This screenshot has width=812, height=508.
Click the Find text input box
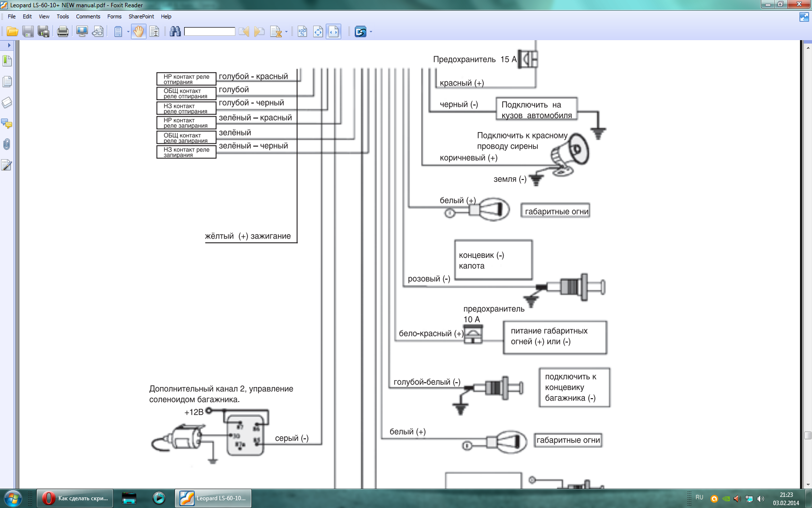(209, 31)
